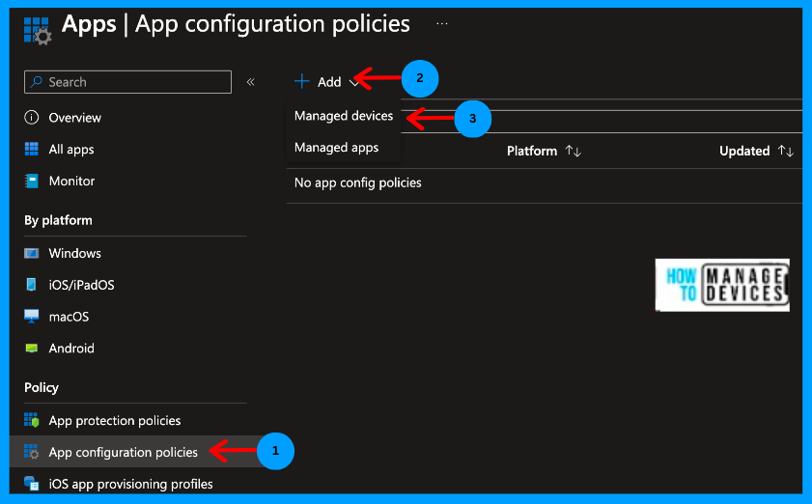Click the Updated column header
This screenshot has height=504, width=812.
tap(744, 151)
